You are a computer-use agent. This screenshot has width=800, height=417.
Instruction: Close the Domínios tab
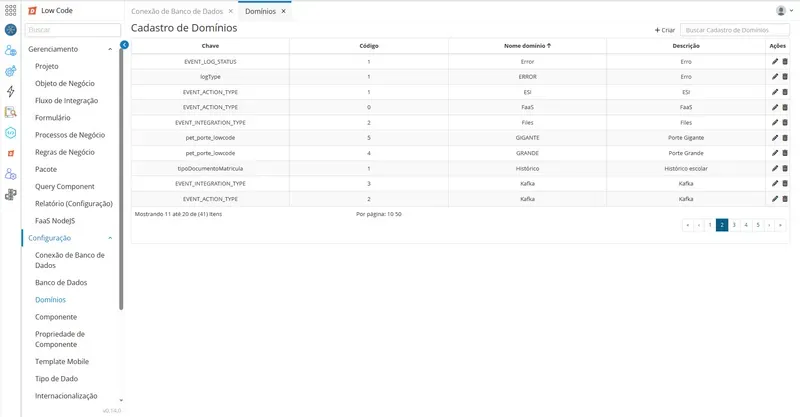(284, 11)
